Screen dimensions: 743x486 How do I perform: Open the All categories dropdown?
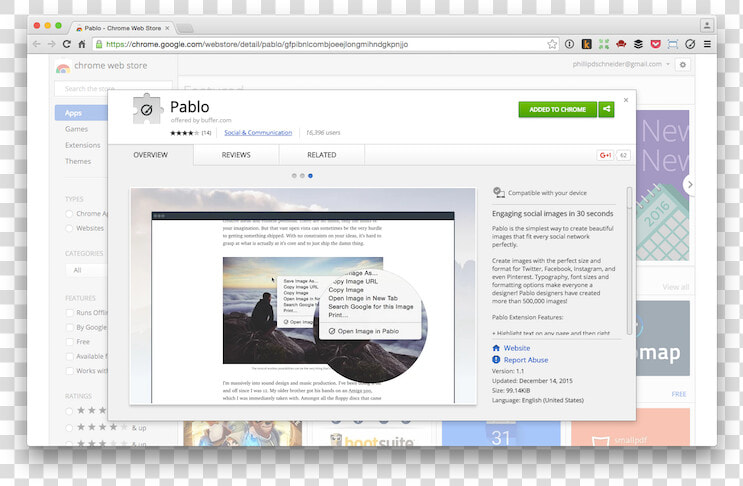pos(86,270)
